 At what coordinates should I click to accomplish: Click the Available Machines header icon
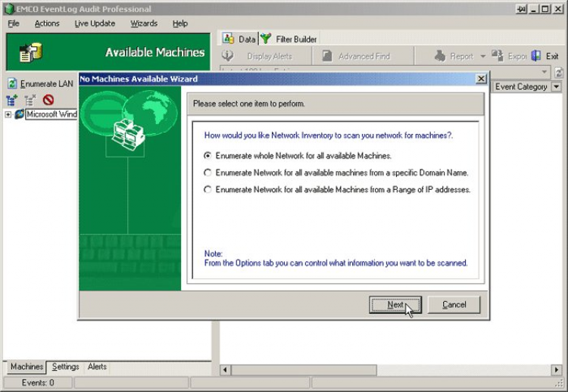click(x=30, y=52)
